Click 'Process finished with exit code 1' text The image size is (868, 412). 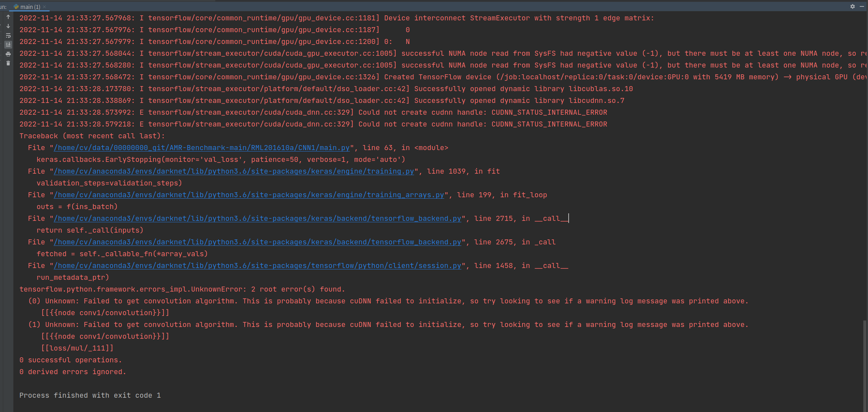(x=90, y=395)
